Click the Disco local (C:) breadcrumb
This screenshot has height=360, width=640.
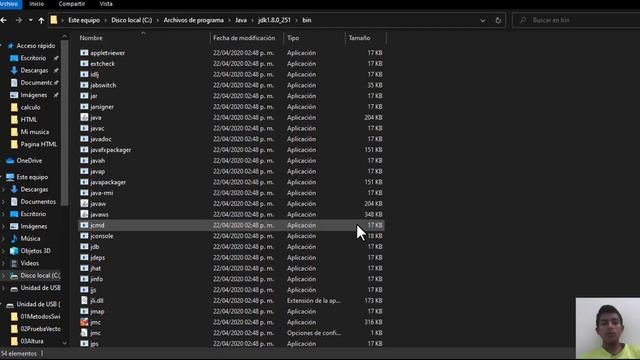click(131, 20)
